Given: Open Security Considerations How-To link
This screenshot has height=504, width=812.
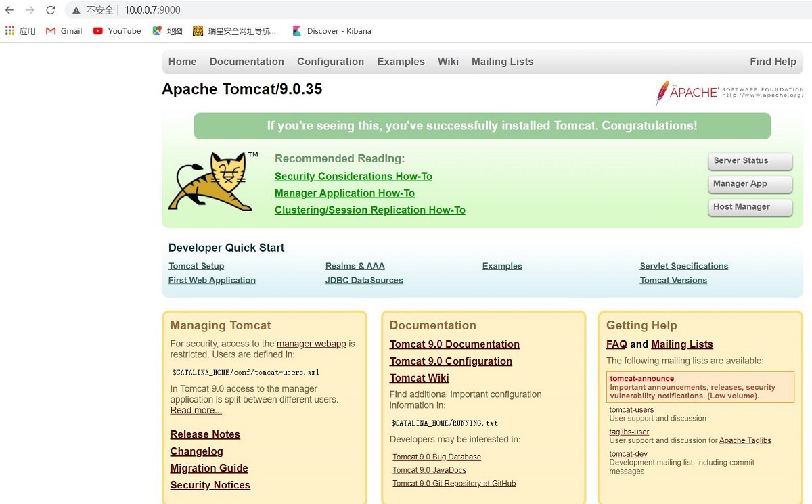Looking at the screenshot, I should 353,177.
